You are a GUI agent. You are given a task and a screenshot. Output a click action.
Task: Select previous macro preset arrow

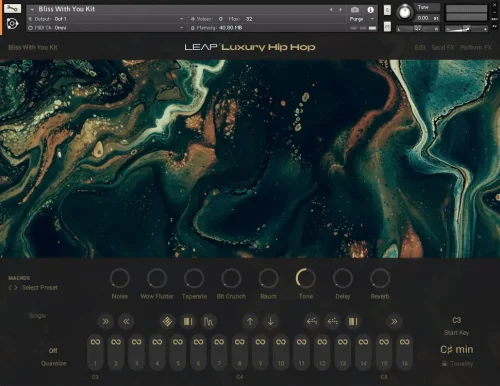click(10, 288)
